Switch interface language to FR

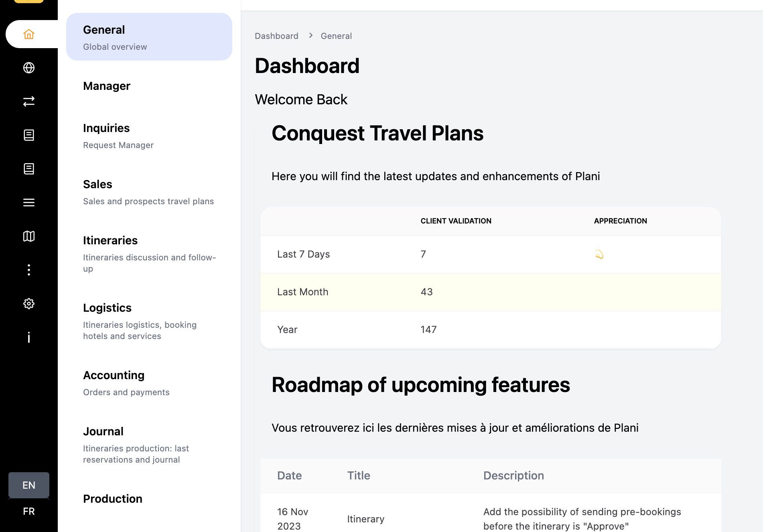pyautogui.click(x=28, y=511)
